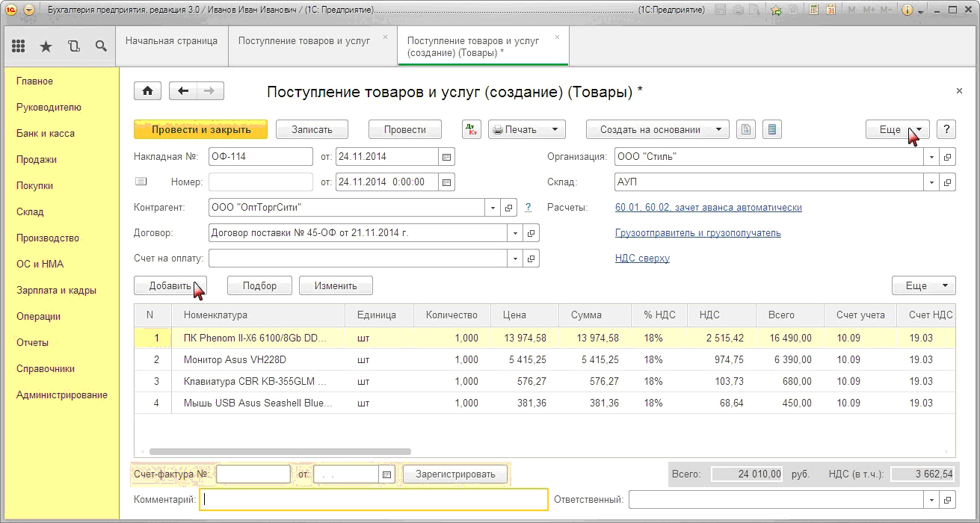This screenshot has height=523, width=980.
Task: Click the horizontal scrollbar under the table
Action: (x=280, y=451)
